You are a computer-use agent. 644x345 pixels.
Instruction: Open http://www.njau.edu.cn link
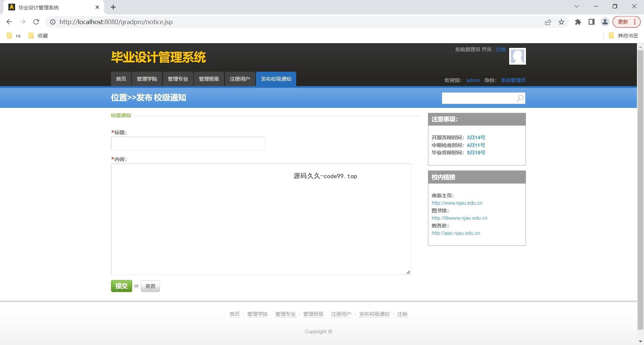457,203
